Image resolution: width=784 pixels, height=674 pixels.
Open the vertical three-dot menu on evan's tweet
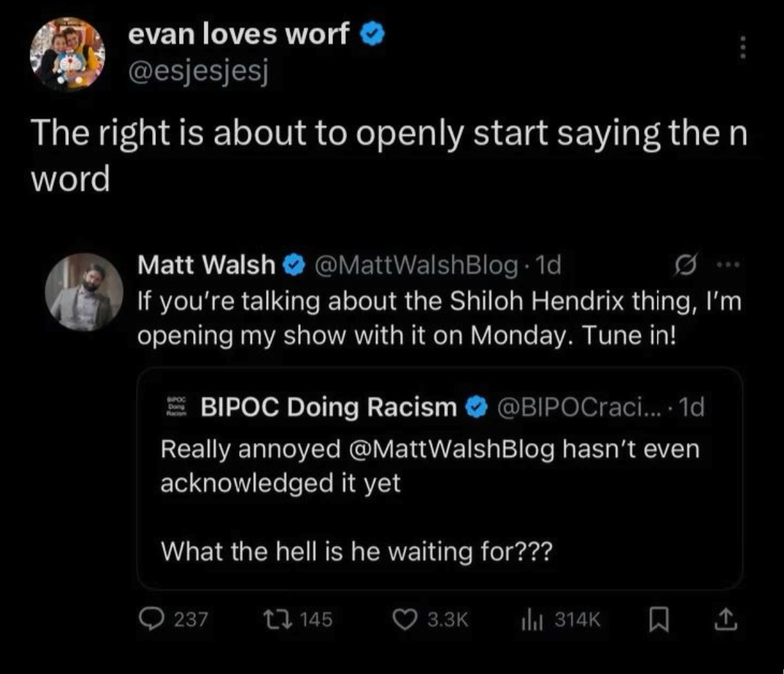click(x=742, y=48)
